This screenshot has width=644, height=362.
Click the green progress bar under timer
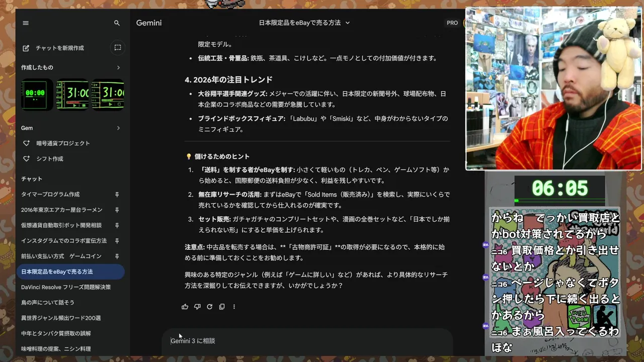point(559,201)
